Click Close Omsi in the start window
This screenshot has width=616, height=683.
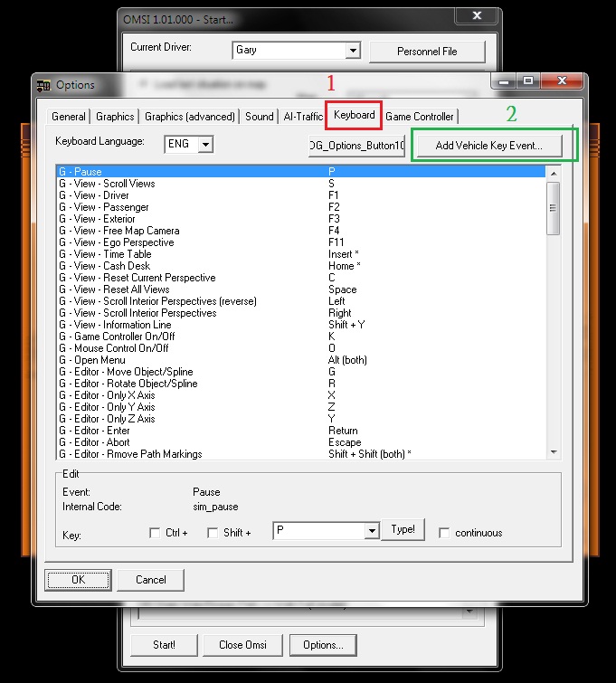point(242,645)
